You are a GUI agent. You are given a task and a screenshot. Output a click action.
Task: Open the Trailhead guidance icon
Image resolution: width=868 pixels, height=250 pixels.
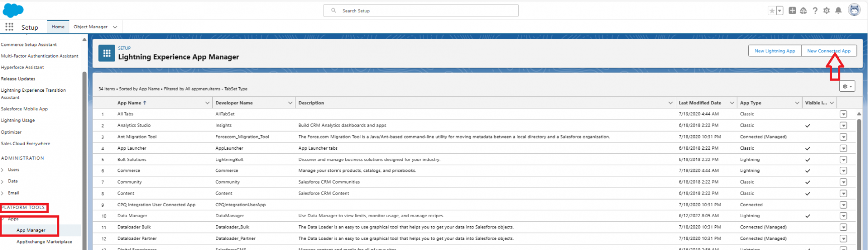click(x=803, y=11)
